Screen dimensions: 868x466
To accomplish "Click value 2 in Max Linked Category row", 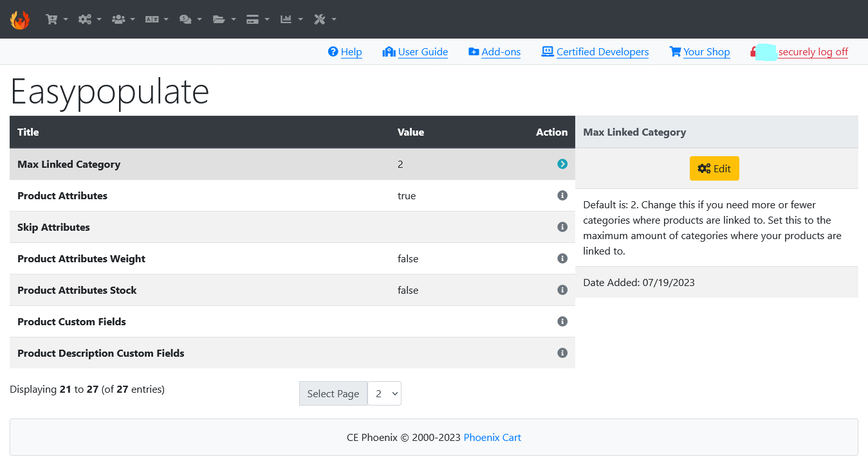I will click(x=400, y=164).
